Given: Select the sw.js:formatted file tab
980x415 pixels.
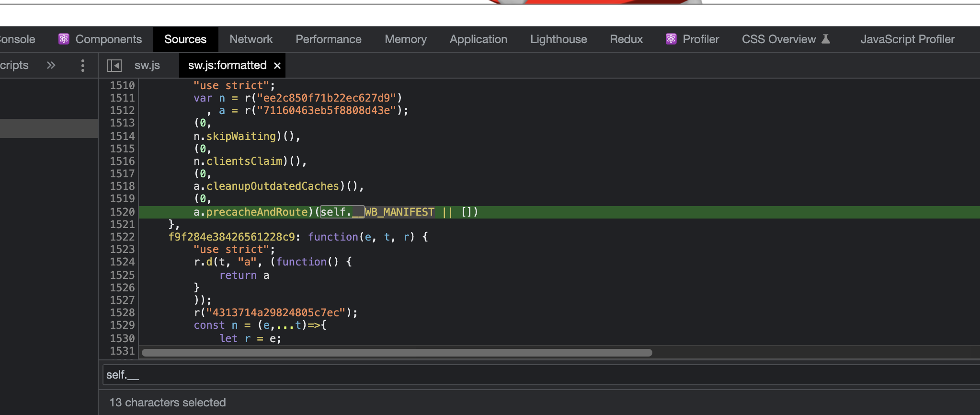Looking at the screenshot, I should point(227,65).
